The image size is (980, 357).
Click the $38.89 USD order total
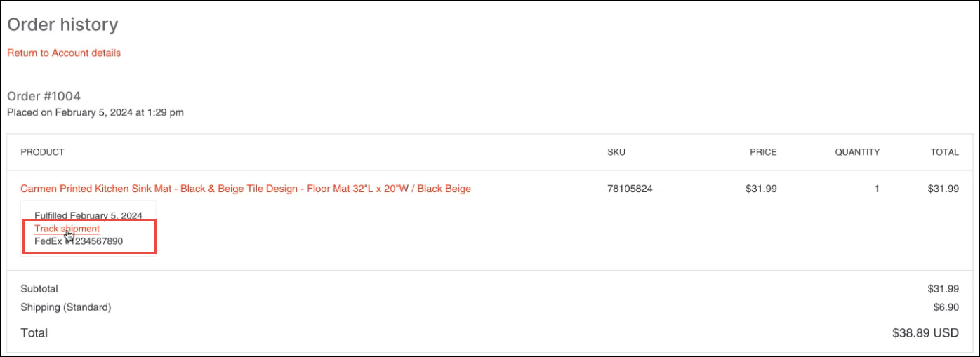click(x=925, y=333)
